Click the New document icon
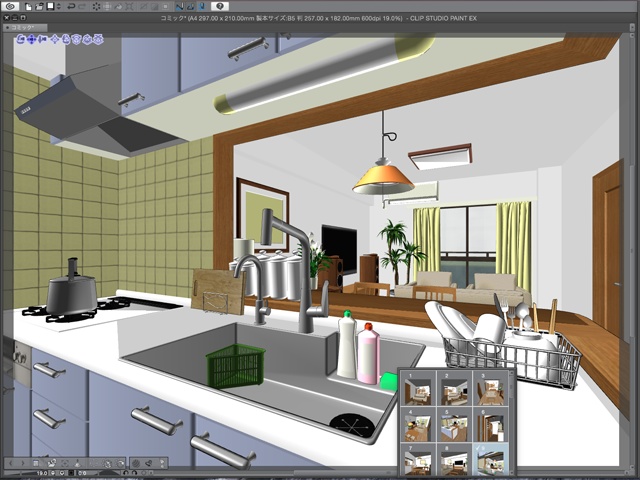Screen dimensions: 640x480 click(29, 7)
